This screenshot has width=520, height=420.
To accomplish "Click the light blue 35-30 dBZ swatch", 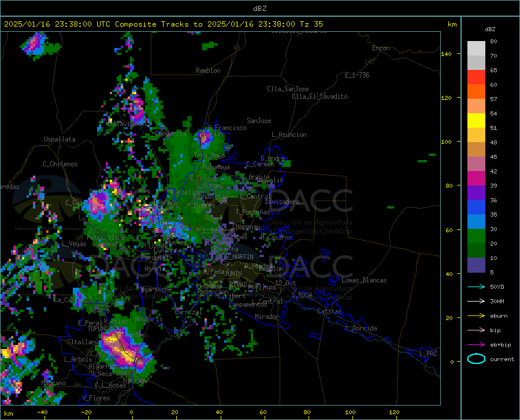I will [x=476, y=221].
